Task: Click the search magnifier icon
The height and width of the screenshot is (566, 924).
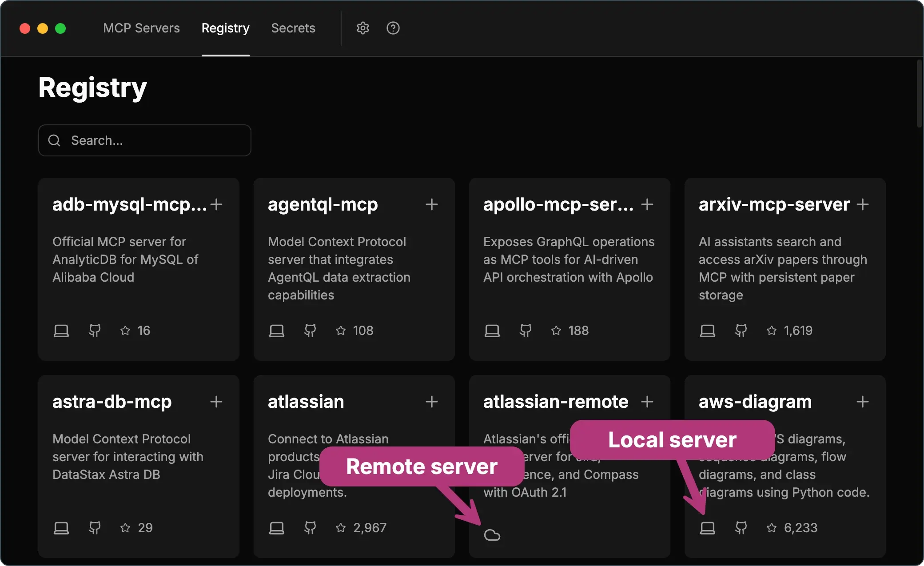Action: (x=54, y=140)
